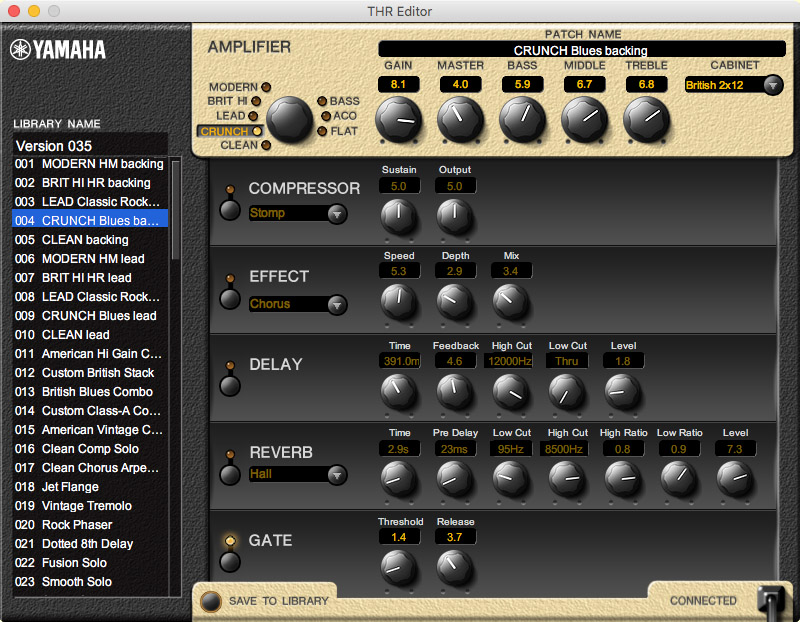
Task: Click the amplifier GAIN knob
Action: point(398,120)
